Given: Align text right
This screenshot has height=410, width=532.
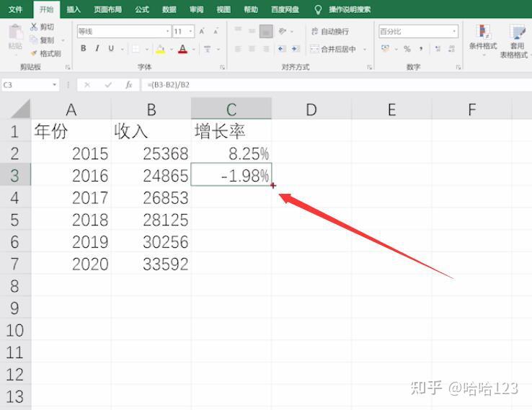Looking at the screenshot, I should coord(266,49).
